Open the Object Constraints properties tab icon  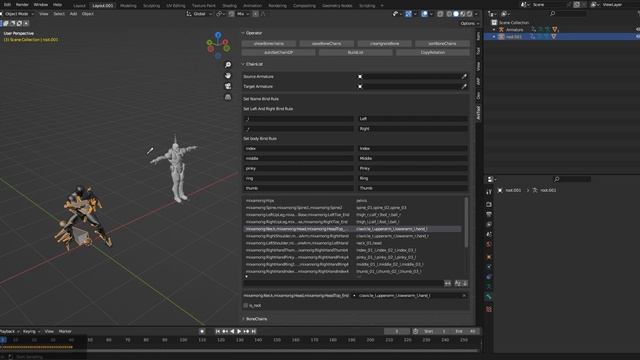coord(489,277)
